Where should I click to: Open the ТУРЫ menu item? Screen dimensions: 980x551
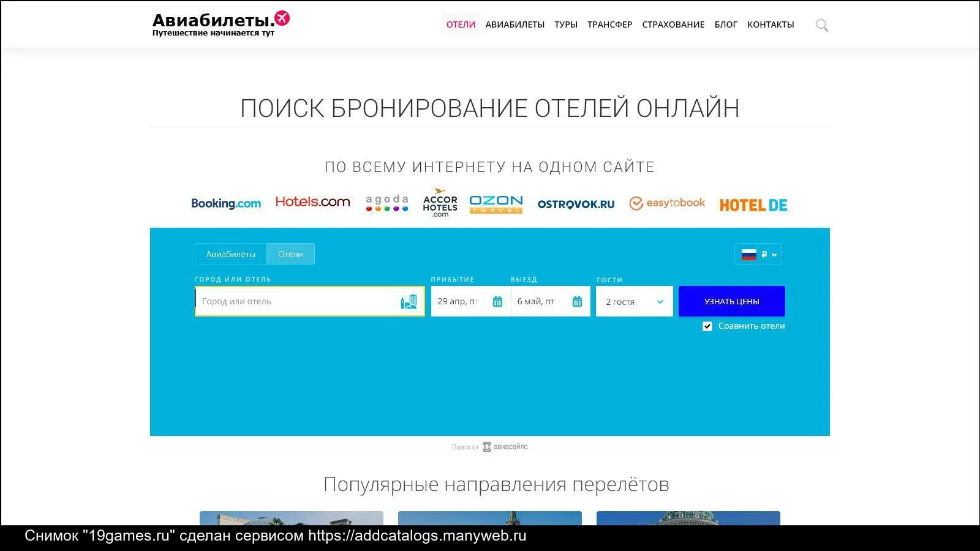pyautogui.click(x=566, y=24)
